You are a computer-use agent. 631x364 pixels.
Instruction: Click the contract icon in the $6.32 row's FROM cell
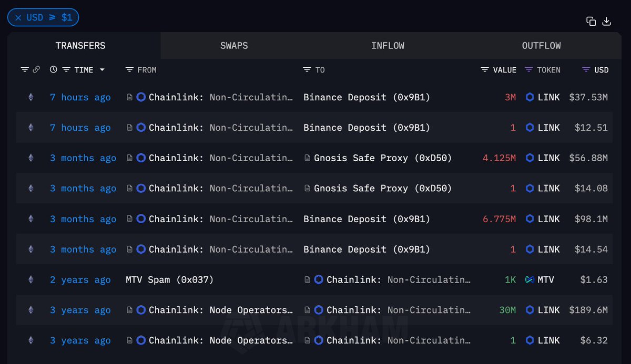pyautogui.click(x=129, y=341)
